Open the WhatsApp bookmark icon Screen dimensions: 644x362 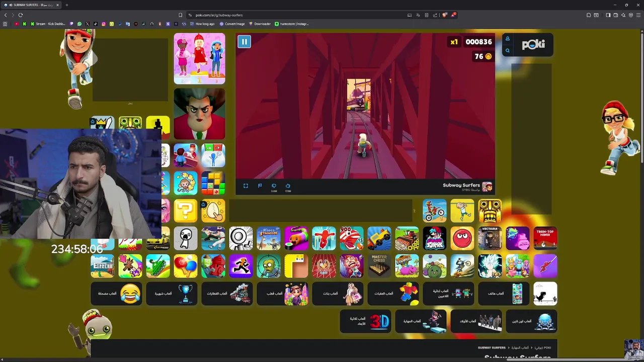click(79, 24)
